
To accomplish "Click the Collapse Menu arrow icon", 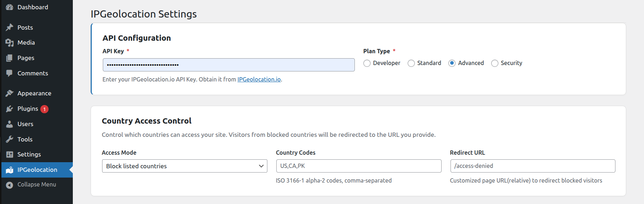I will (x=10, y=185).
